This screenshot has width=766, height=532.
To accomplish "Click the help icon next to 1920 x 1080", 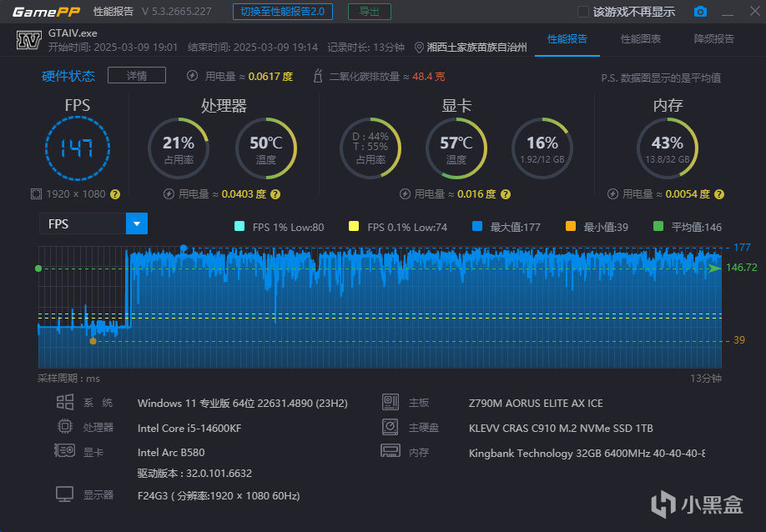I will [x=115, y=194].
